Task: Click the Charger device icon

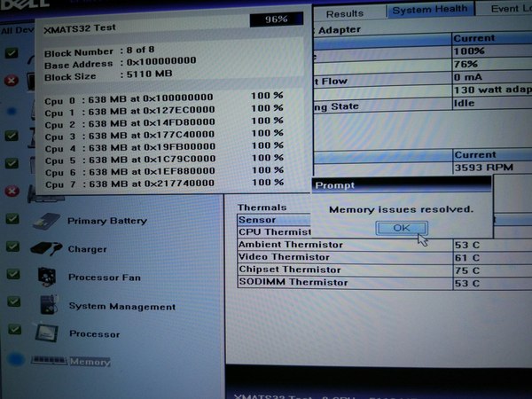Action: 45,249
